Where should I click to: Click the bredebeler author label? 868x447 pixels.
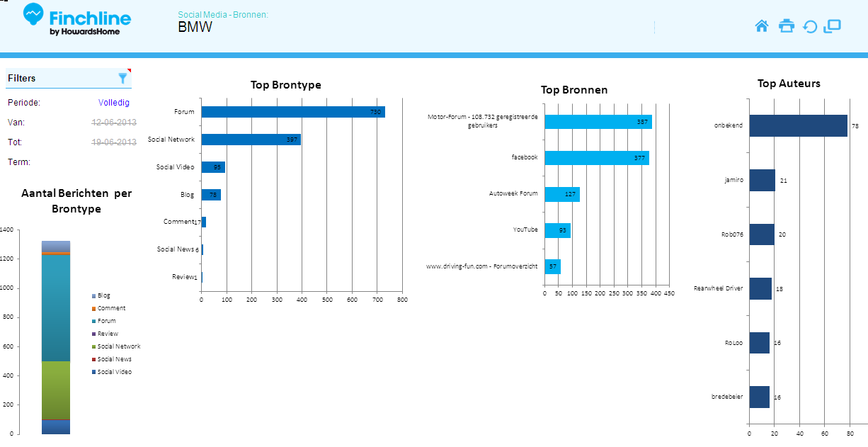(727, 397)
